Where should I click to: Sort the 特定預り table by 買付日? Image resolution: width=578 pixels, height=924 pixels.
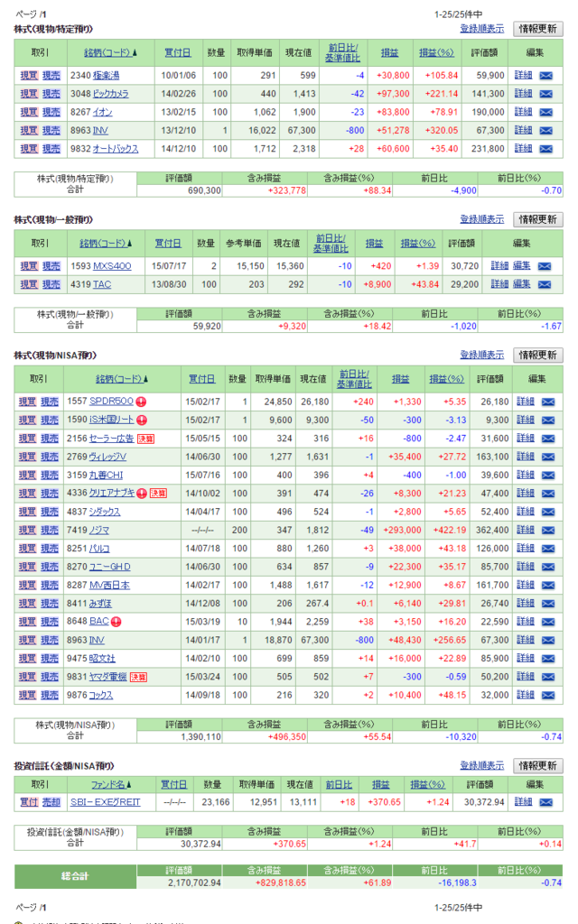[x=178, y=52]
